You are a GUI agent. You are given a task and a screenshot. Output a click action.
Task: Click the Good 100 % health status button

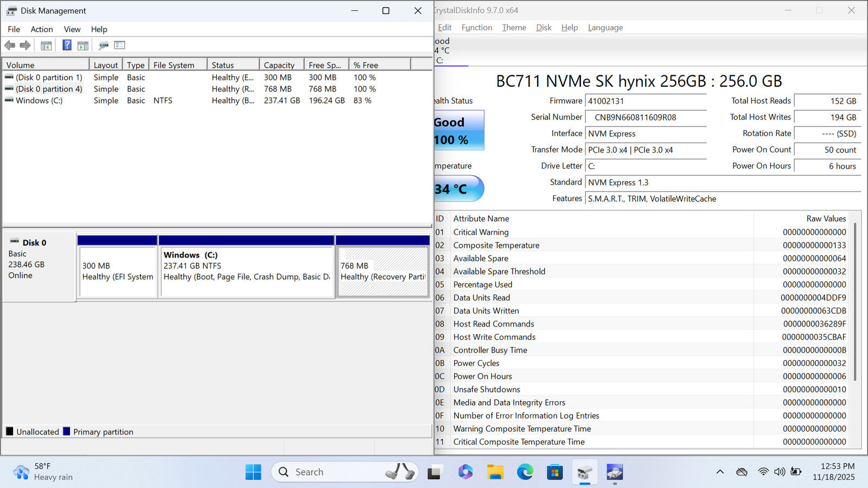[458, 131]
